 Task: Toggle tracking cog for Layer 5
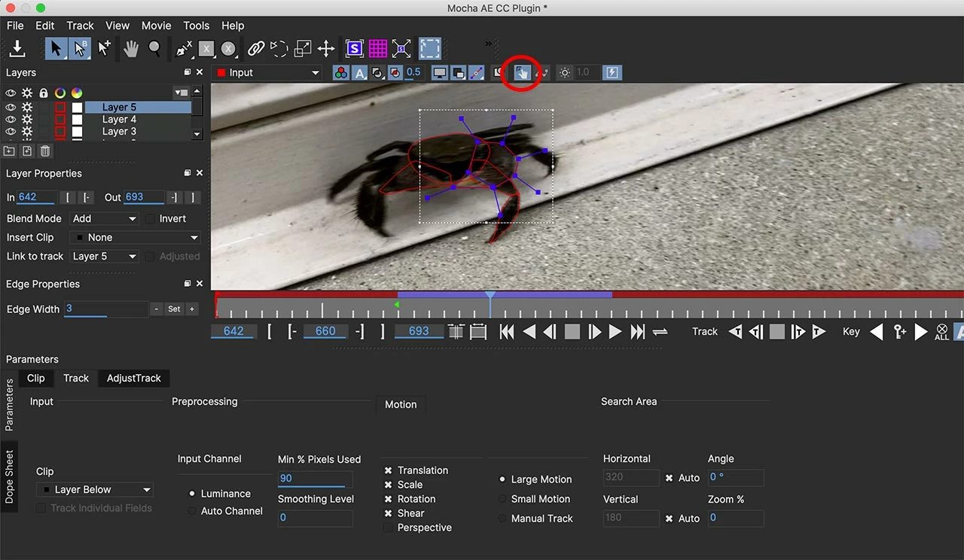27,107
